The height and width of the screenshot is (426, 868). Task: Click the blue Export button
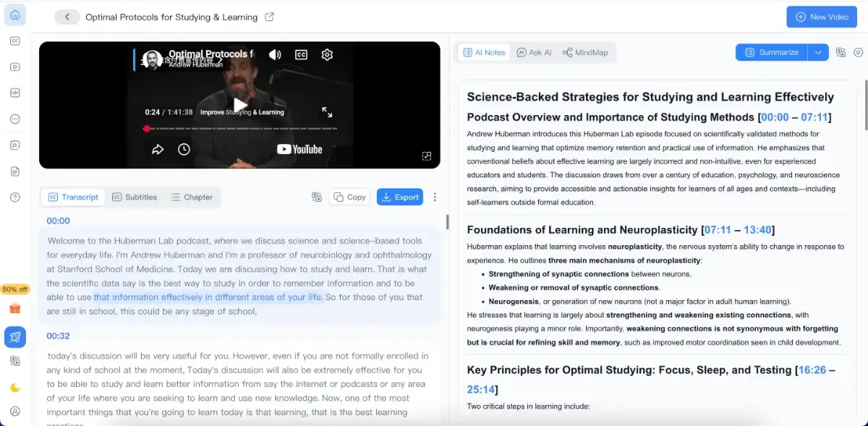coord(400,197)
